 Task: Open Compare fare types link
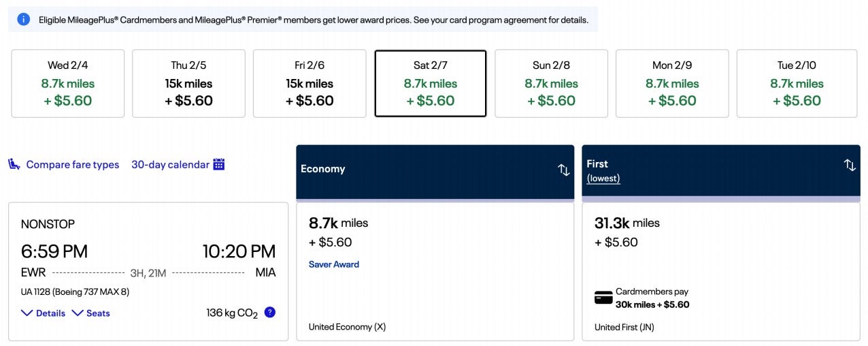pos(72,164)
